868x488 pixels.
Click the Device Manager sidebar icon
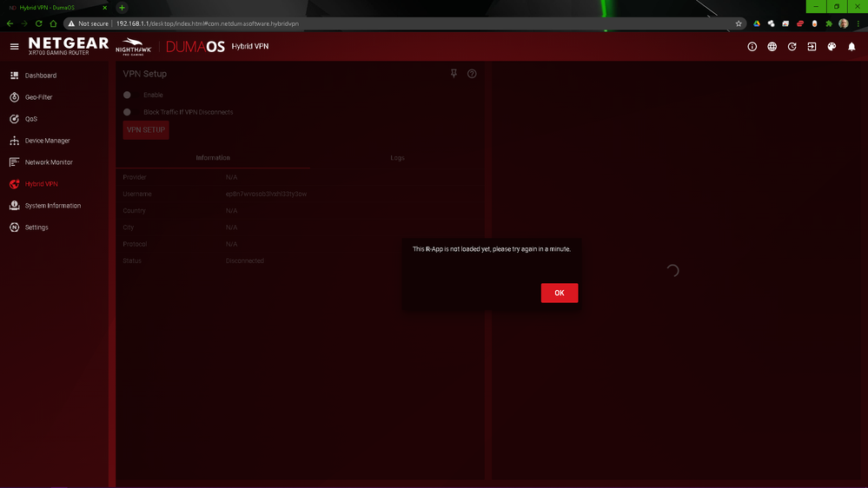[15, 141]
